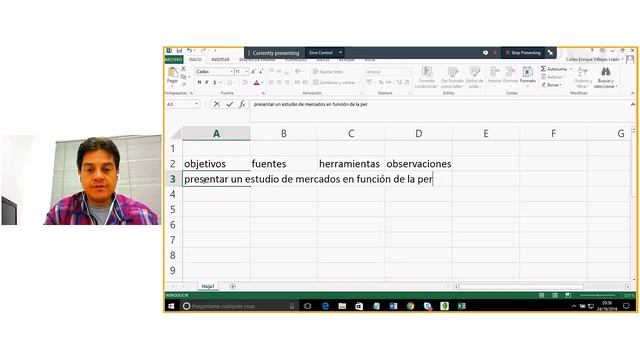Open File Explorer from taskbar
Image resolution: width=640 pixels, height=360 pixels.
[x=342, y=306]
